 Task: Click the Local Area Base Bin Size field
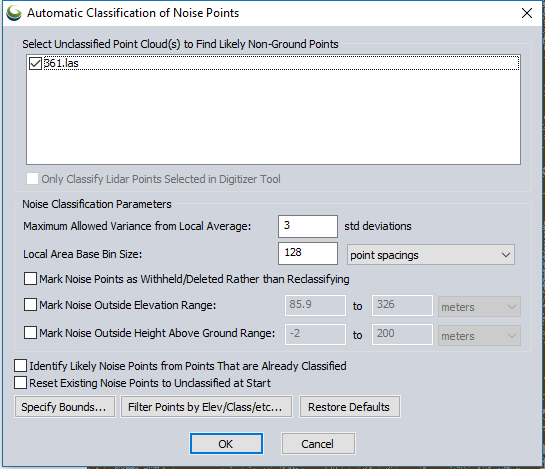308,253
